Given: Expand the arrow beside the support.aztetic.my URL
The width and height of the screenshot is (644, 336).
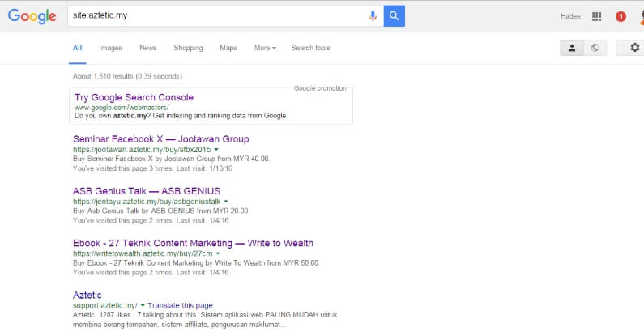Looking at the screenshot, I should coord(143,306).
